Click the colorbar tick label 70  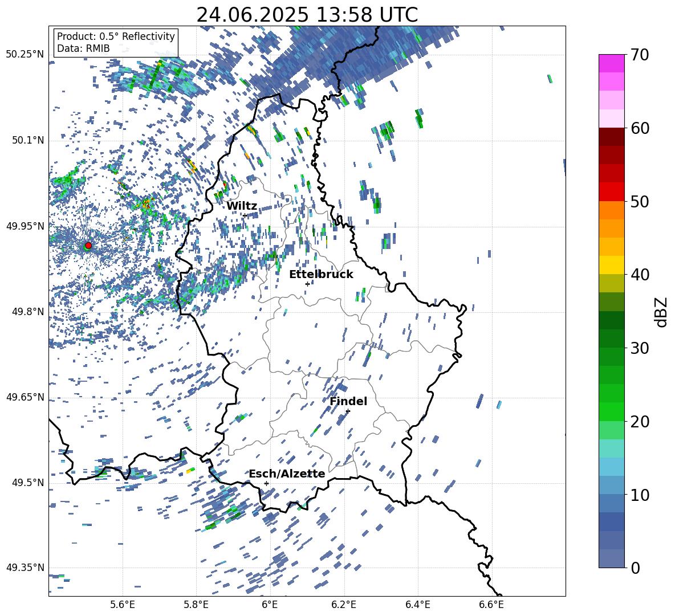tap(640, 55)
